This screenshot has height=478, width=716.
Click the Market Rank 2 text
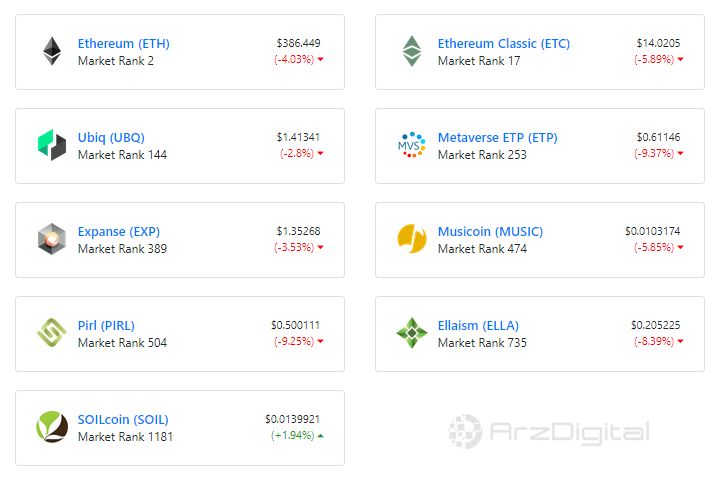(x=116, y=61)
